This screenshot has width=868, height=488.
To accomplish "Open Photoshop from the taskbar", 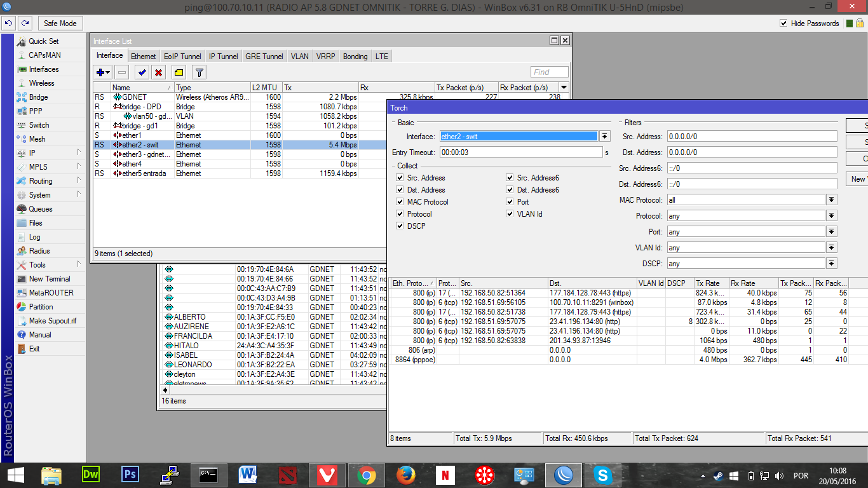I will (130, 475).
